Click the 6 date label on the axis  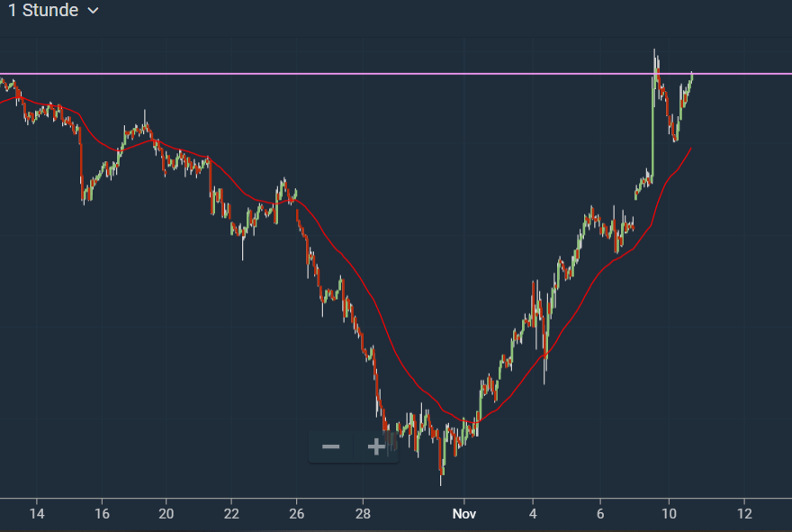(x=599, y=514)
